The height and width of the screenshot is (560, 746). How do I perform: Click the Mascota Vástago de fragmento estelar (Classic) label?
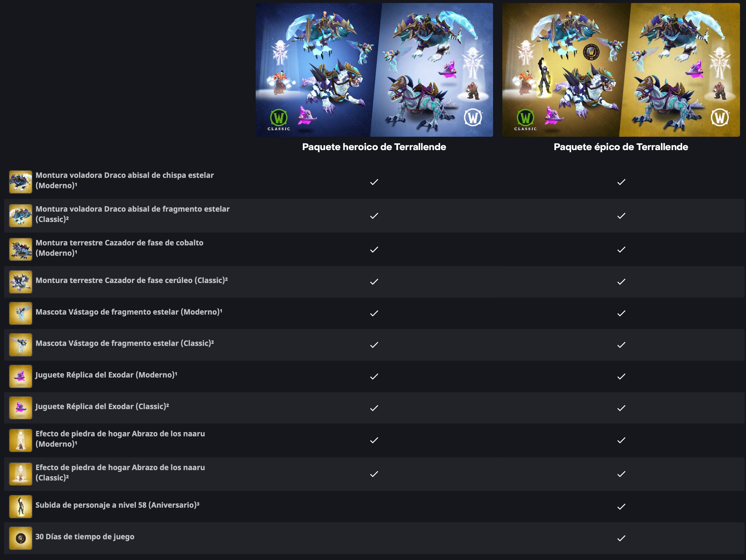pyautogui.click(x=124, y=343)
